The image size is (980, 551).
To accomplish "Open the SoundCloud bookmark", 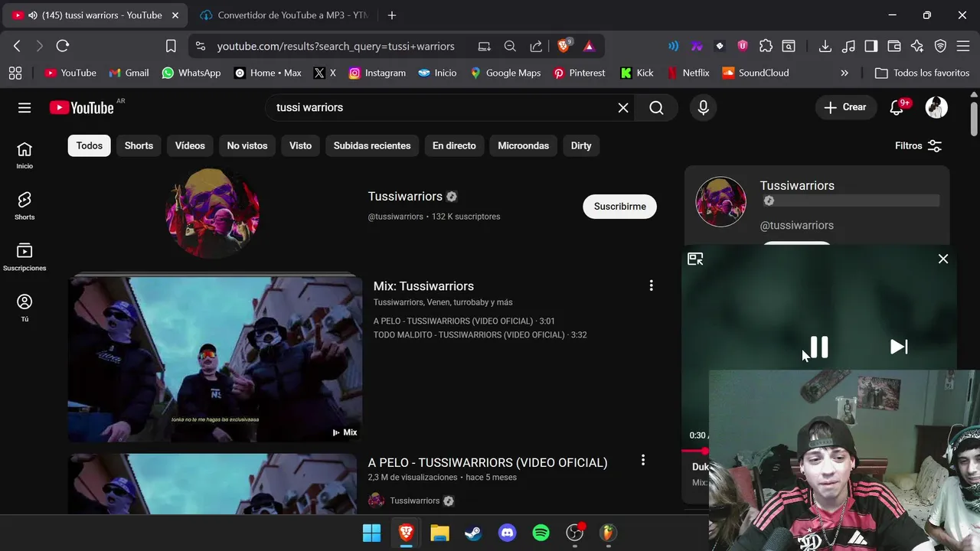I will pyautogui.click(x=756, y=73).
